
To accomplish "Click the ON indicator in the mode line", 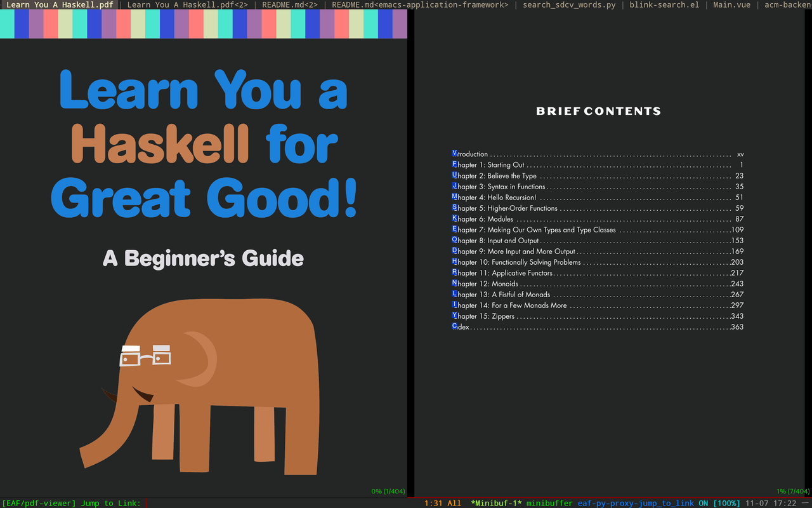I will click(703, 503).
